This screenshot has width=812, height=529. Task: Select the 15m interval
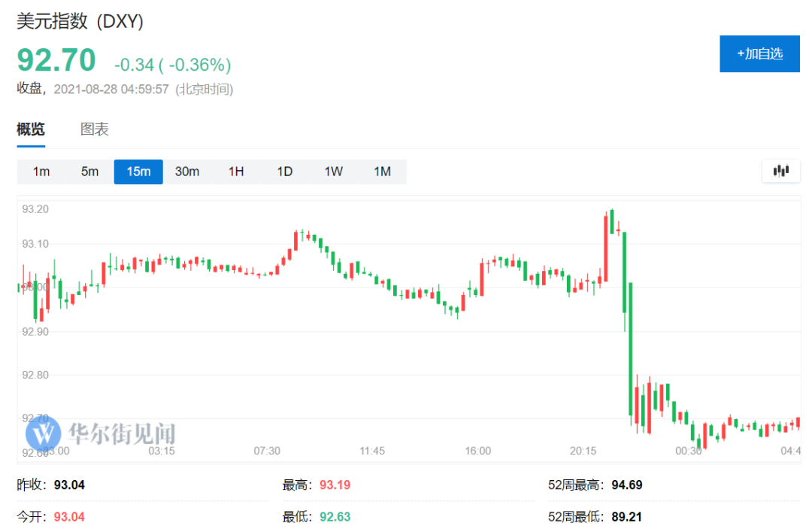click(138, 172)
